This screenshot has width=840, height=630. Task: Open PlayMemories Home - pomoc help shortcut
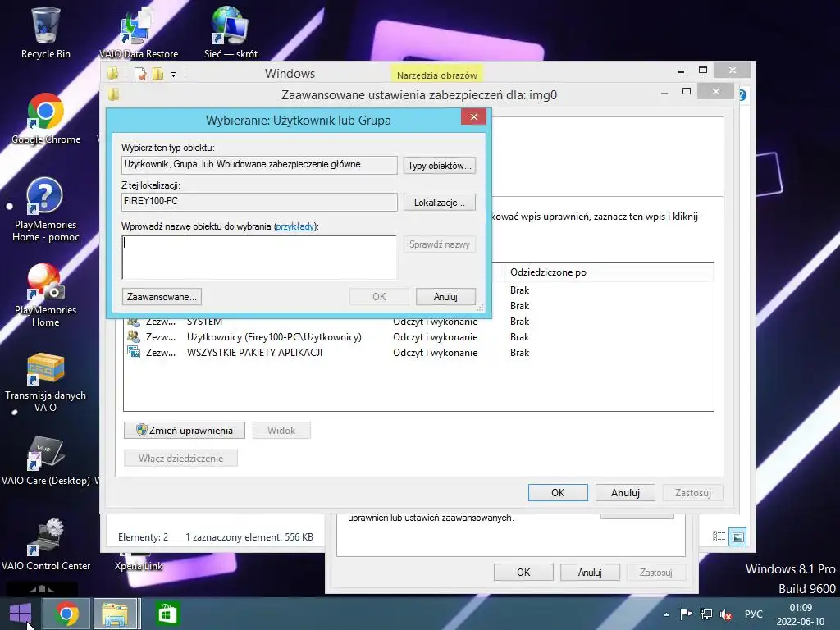coord(46,209)
